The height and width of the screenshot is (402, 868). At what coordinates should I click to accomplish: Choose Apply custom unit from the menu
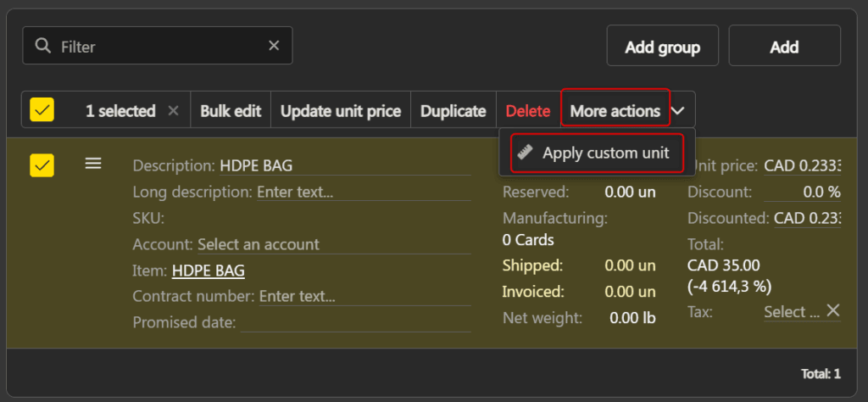point(597,153)
